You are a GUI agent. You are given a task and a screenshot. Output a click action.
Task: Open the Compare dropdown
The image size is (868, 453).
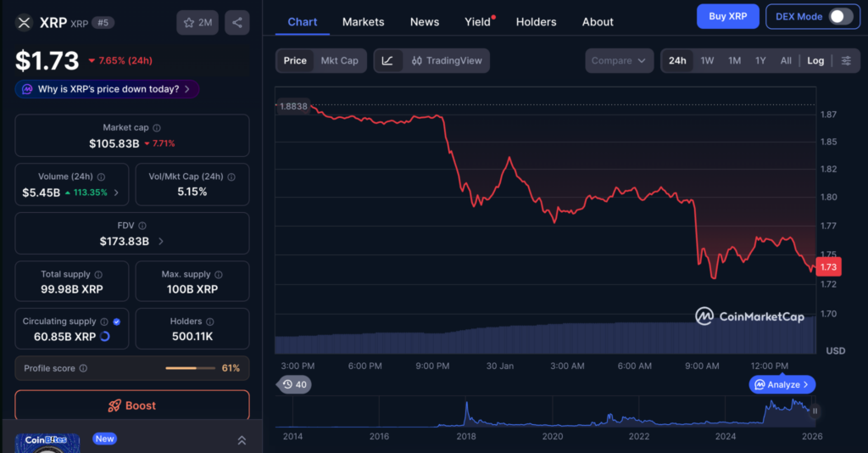[x=619, y=61]
